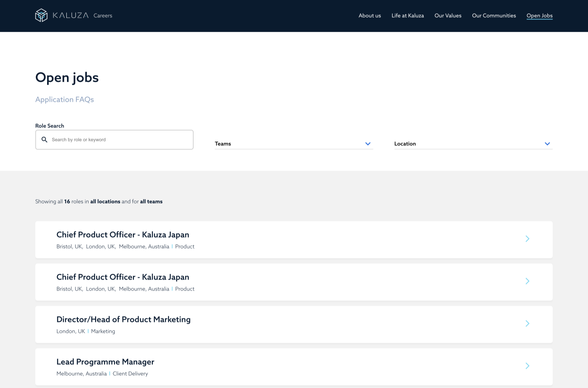The height and width of the screenshot is (388, 588).
Task: Click 'Client Delivery' team label
Action: 130,373
